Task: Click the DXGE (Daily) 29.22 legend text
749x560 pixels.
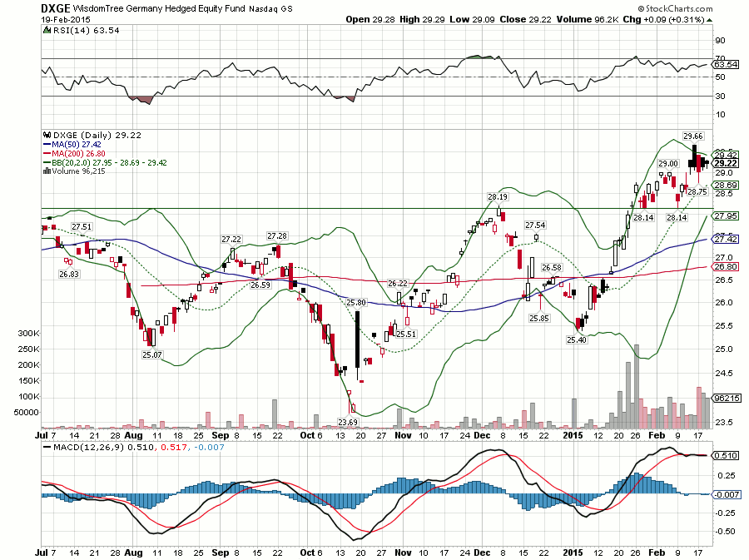Action: [97, 135]
